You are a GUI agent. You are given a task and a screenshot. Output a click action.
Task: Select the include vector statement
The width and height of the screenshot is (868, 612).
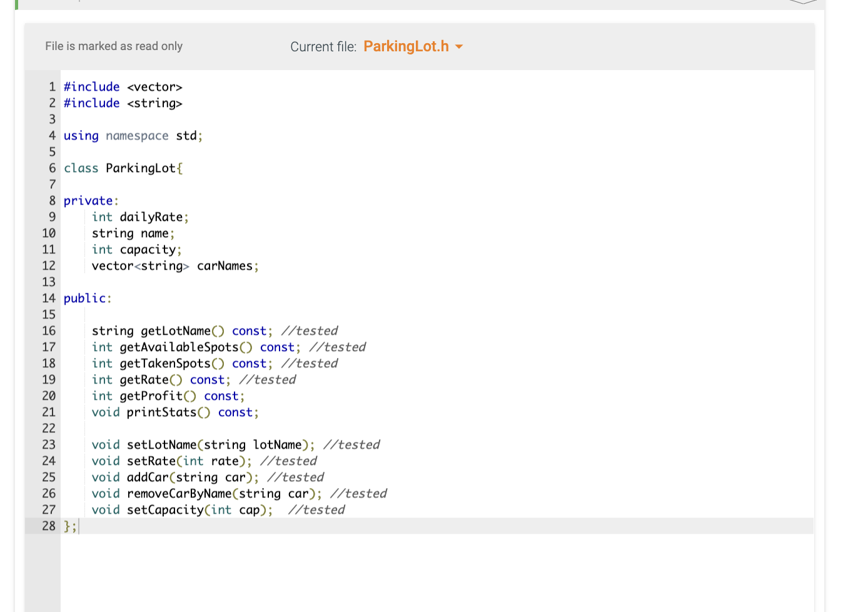(x=122, y=86)
